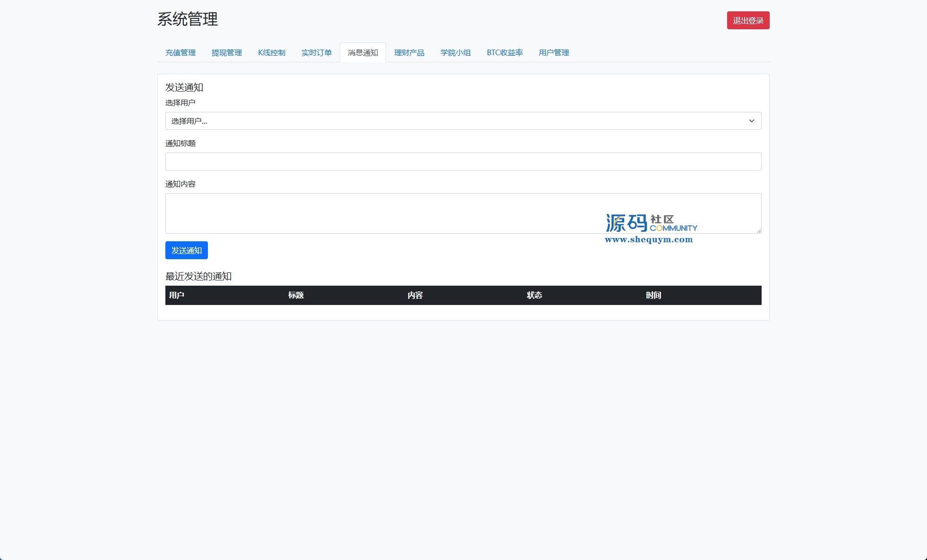Image resolution: width=927 pixels, height=560 pixels.
Task: Open the K线控制 tab
Action: coord(272,52)
